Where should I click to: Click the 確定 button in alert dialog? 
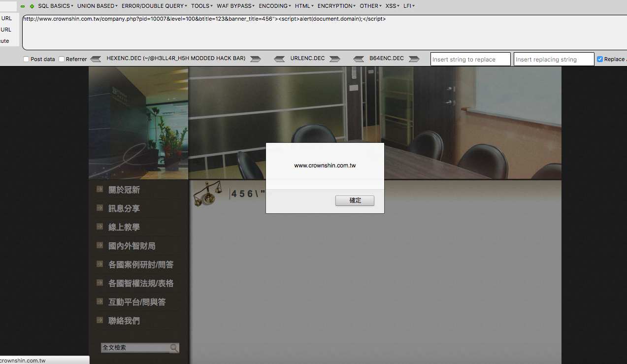point(355,200)
